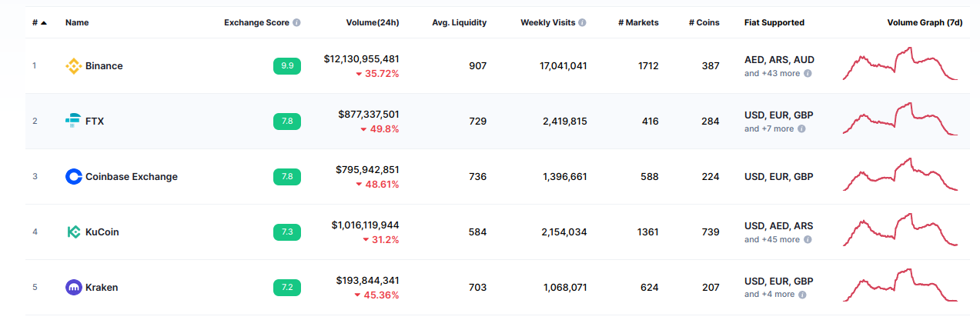Viewport: 980px width, 320px height.
Task: Sort by the Volume(24h) column header
Action: point(373,23)
